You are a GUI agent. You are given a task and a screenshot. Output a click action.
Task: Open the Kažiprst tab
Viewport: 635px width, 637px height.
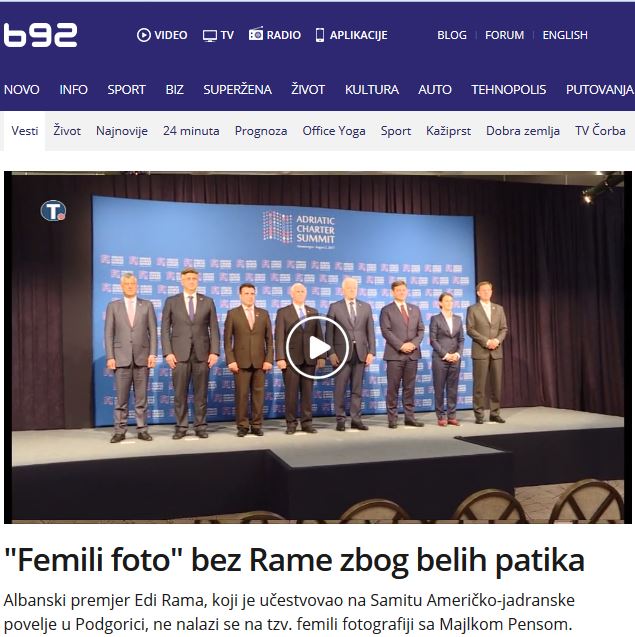(x=448, y=131)
